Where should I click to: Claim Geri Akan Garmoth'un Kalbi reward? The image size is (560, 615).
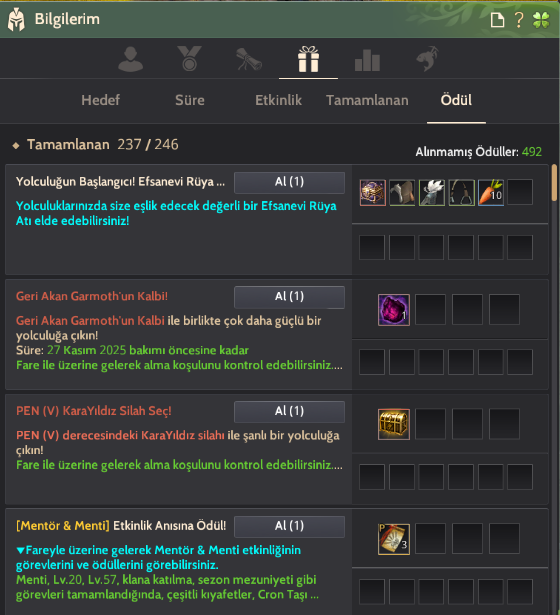tap(289, 297)
